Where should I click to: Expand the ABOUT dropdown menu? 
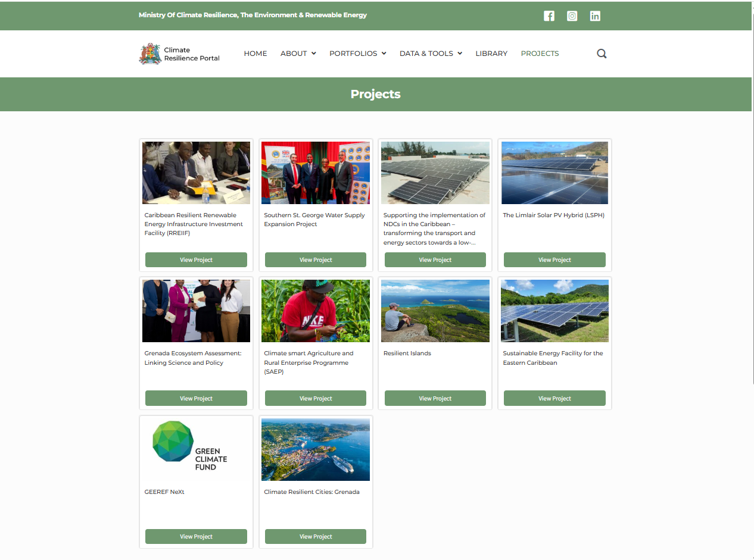[298, 54]
